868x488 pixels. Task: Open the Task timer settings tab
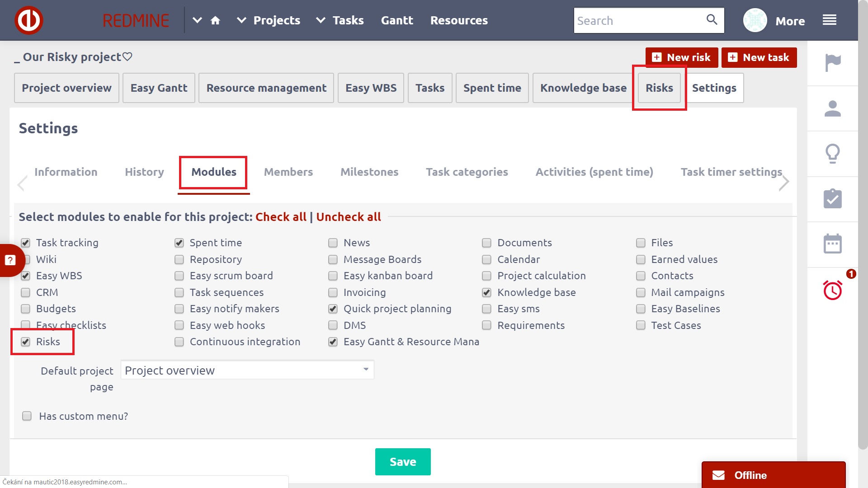point(731,172)
